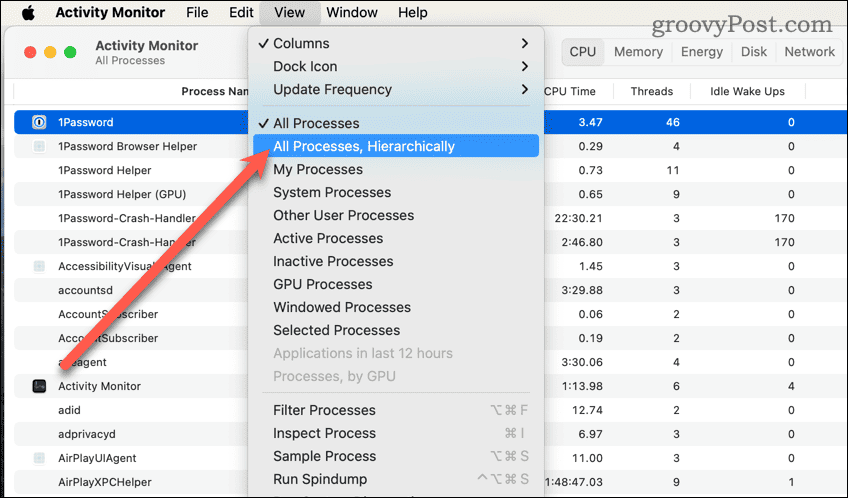Viewport: 848px width, 498px height.
Task: Switch to the Disk tab
Action: pyautogui.click(x=754, y=52)
